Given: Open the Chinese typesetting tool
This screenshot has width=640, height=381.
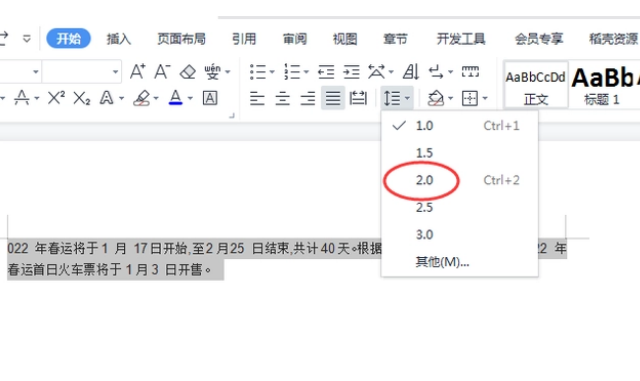Looking at the screenshot, I should pos(376,72).
